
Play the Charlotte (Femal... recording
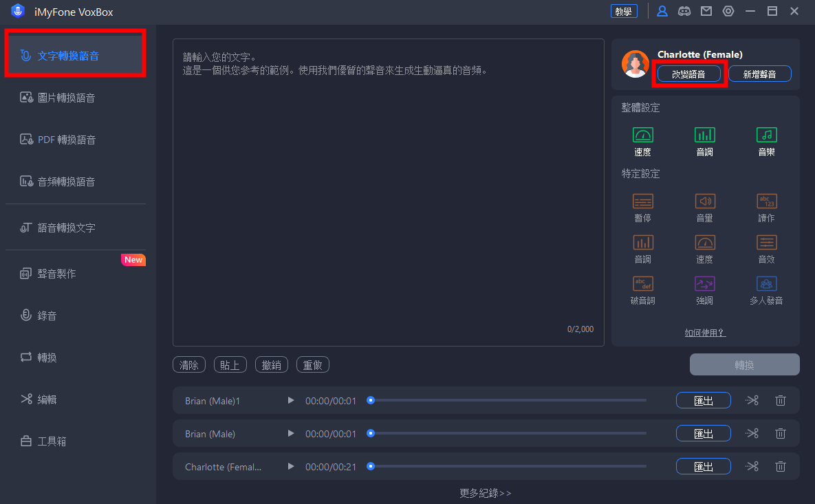coord(291,467)
